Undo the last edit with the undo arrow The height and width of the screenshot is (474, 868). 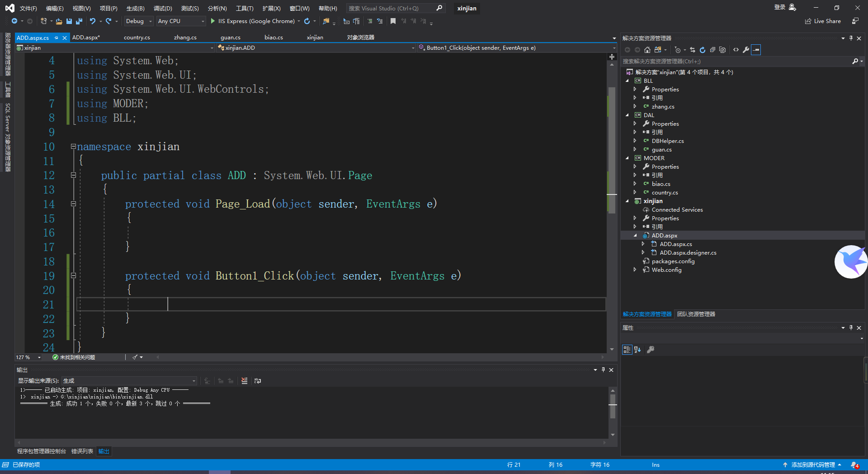tap(93, 21)
